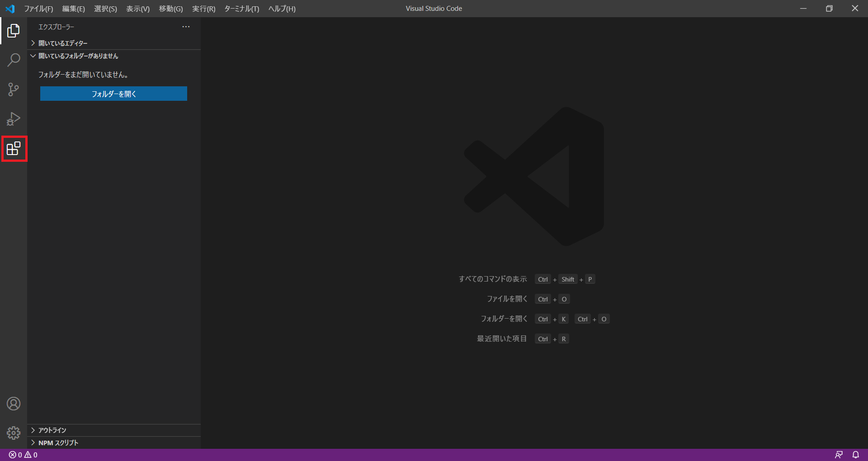Open the Search view icon
Viewport: 868px width, 461px height.
point(14,60)
